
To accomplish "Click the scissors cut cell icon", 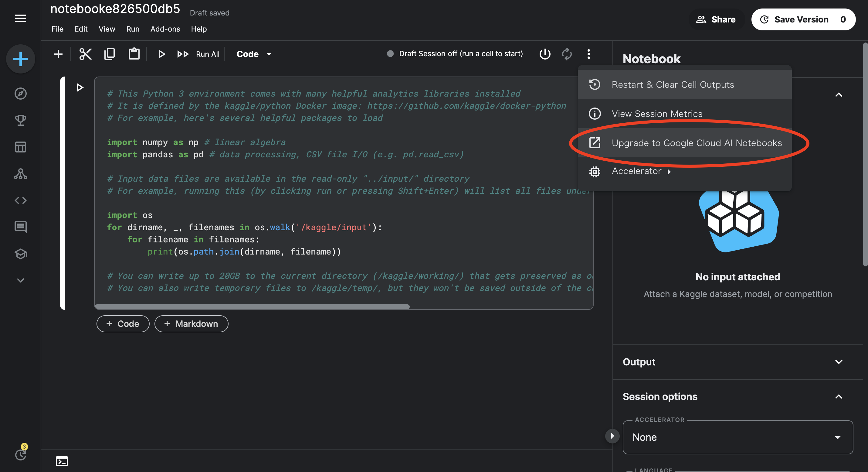I will click(85, 54).
